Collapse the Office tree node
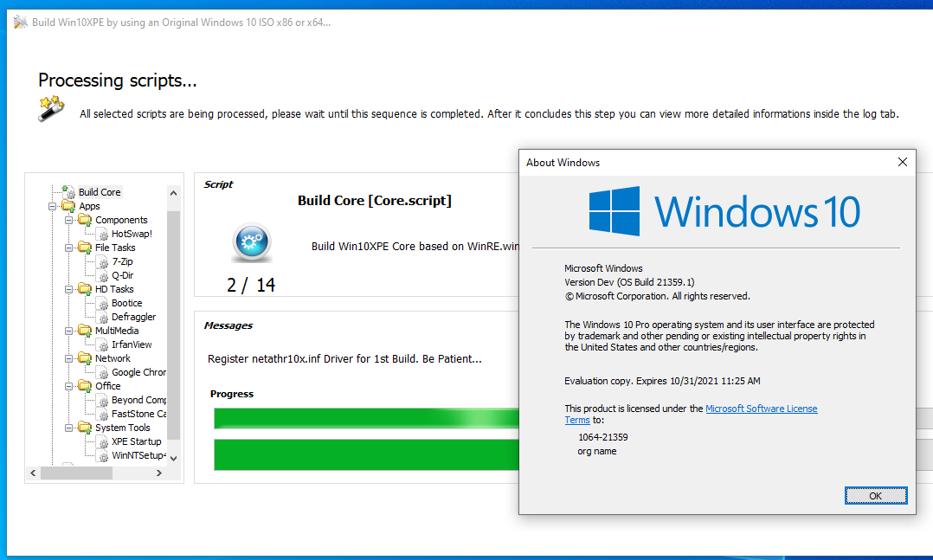Viewport: 933px width, 560px height. point(69,386)
